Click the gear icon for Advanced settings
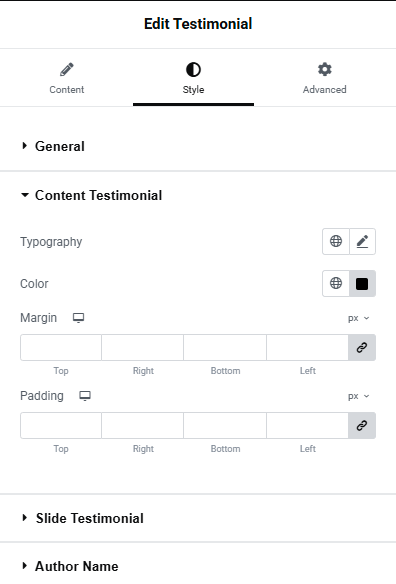 point(324,69)
